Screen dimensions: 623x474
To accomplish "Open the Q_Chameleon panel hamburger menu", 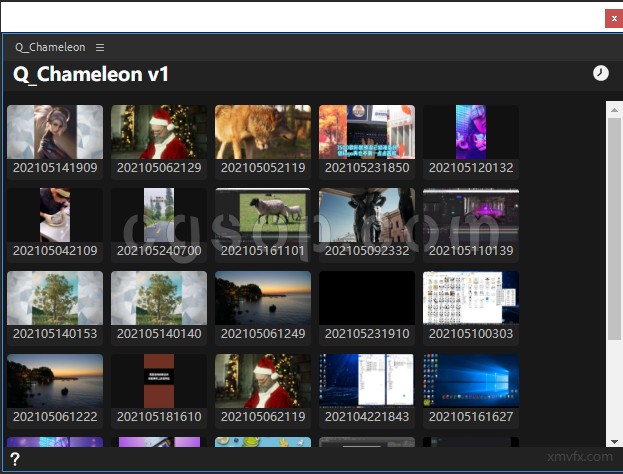I will [100, 48].
